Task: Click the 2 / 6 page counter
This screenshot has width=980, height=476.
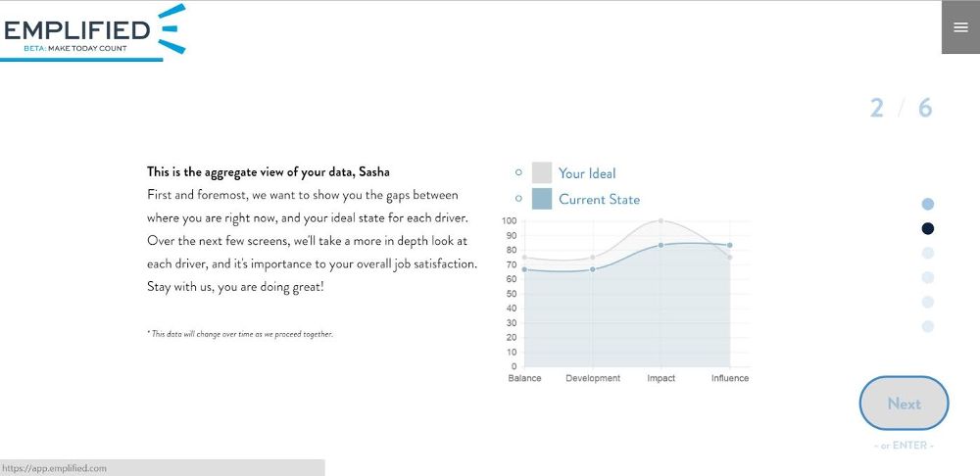Action: click(x=901, y=108)
